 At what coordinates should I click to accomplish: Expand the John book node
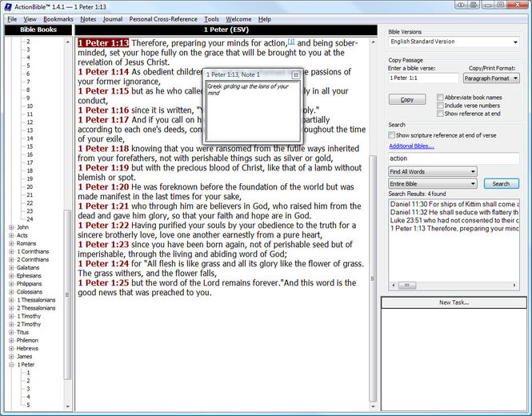pyautogui.click(x=11, y=227)
